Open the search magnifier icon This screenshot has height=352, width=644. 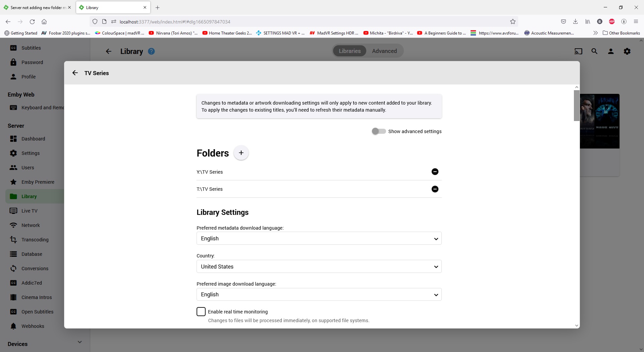click(x=594, y=51)
